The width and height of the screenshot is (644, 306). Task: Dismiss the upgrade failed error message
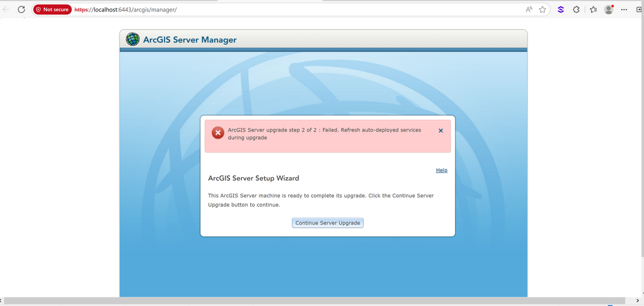[441, 130]
